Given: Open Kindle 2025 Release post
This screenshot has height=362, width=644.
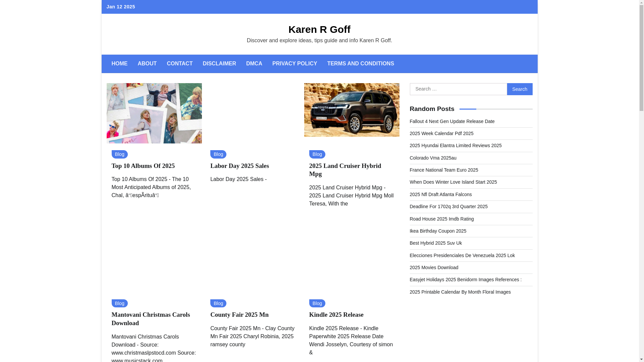Looking at the screenshot, I should click(x=336, y=315).
